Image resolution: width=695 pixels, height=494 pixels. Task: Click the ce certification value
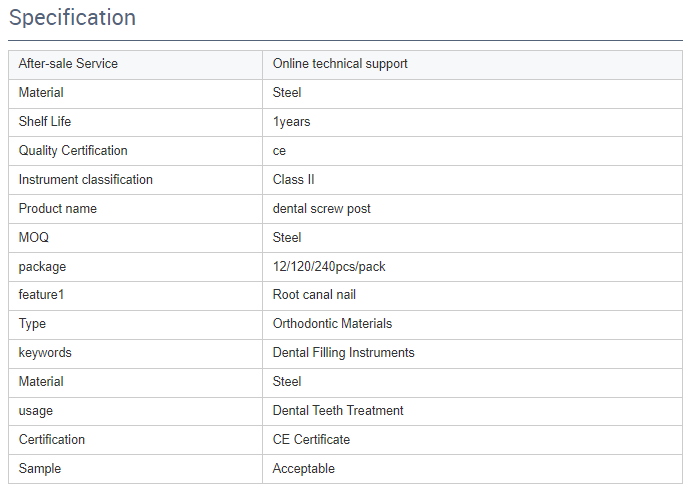tap(279, 151)
